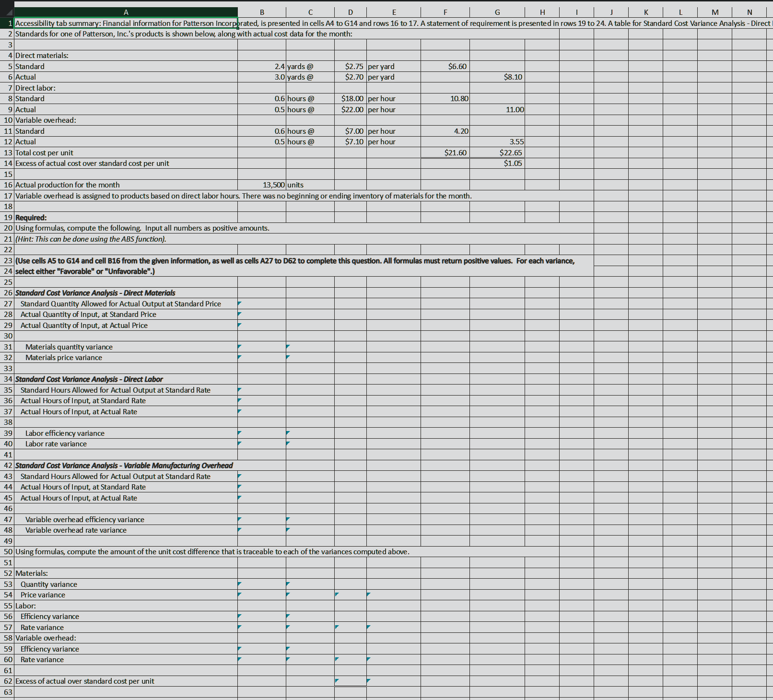The width and height of the screenshot is (773, 700).
Task: Select cell B29 for Actual Quantity at Actual Price
Action: point(262,325)
